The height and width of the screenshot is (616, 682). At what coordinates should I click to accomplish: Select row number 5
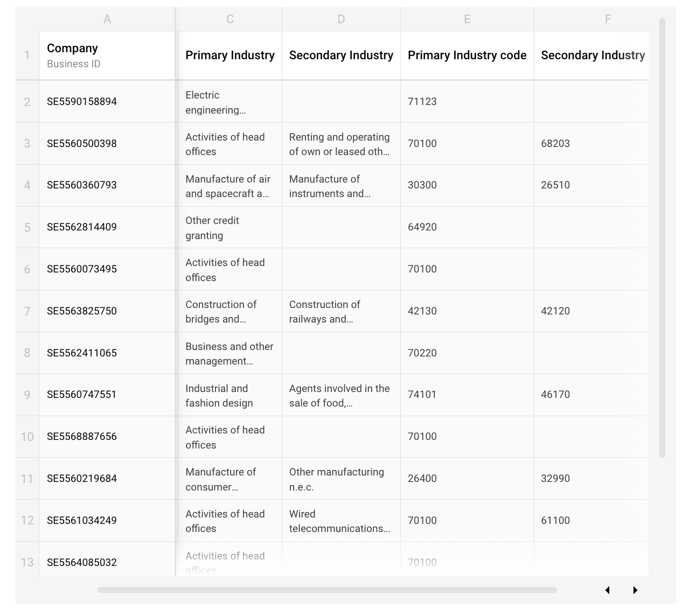click(x=27, y=227)
